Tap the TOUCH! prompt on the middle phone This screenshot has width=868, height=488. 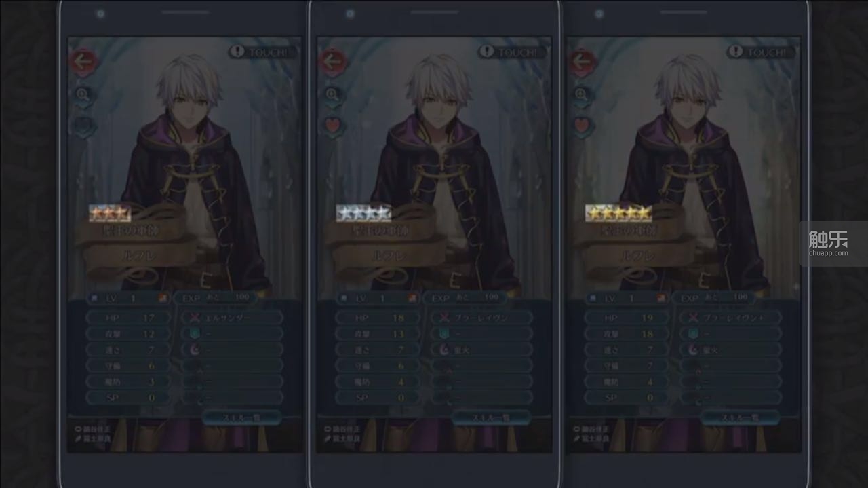point(512,52)
